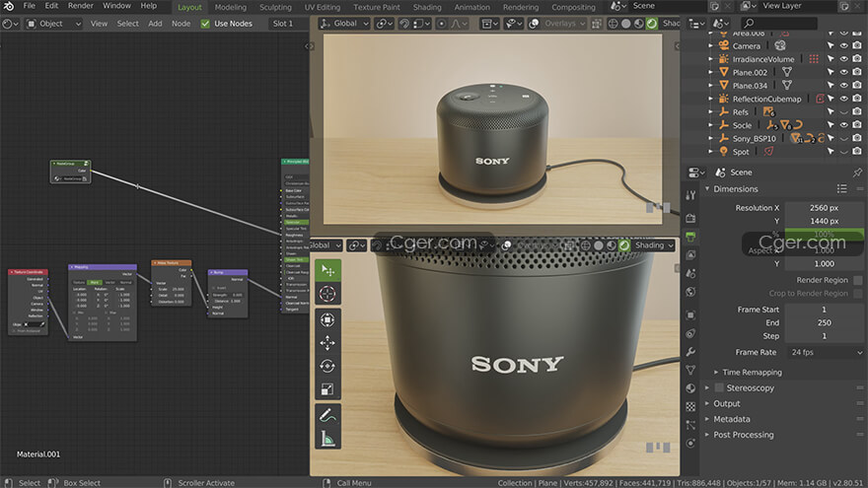Image resolution: width=868 pixels, height=488 pixels.
Task: Open the Dimensions render presets list icon
Action: click(842, 188)
